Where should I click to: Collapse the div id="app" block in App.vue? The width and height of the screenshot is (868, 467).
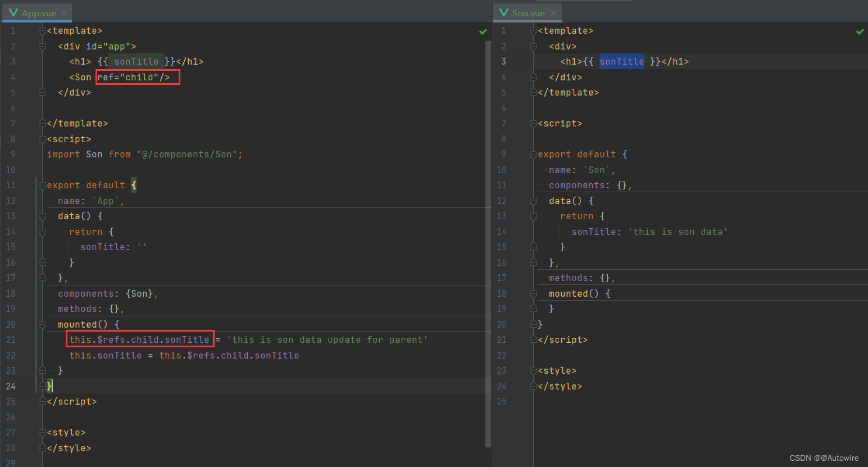pyautogui.click(x=42, y=47)
